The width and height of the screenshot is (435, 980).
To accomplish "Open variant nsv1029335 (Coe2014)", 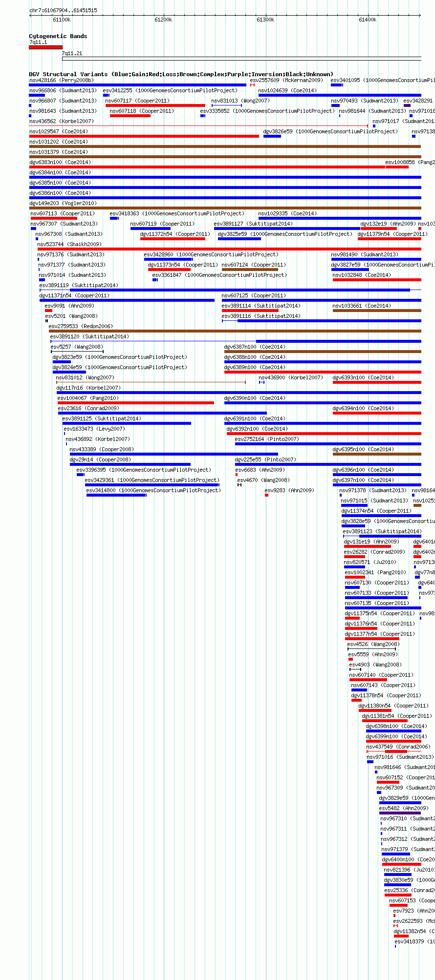I will [287, 213].
